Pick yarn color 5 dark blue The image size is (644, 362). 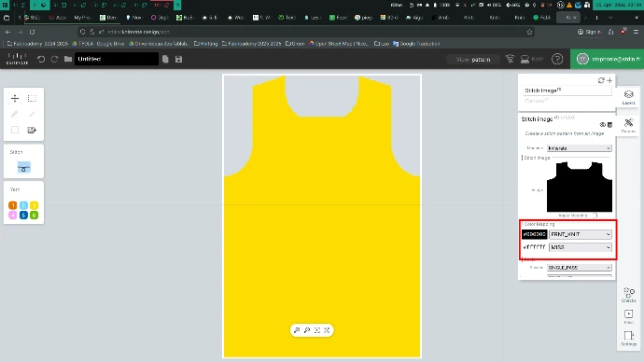[23, 216]
